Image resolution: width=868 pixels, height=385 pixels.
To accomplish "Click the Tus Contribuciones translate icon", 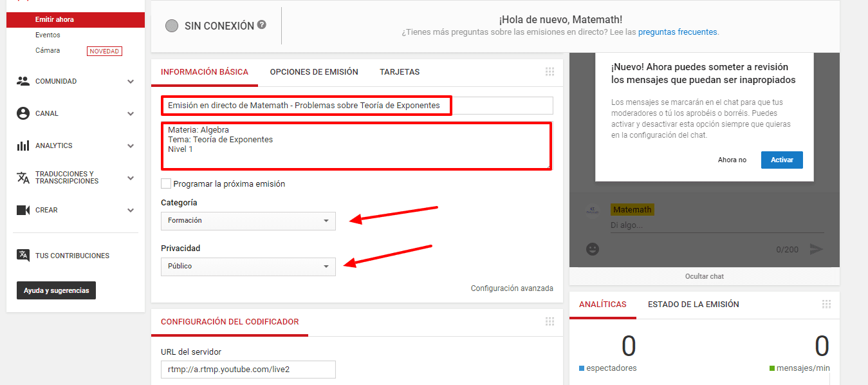I will click(23, 256).
